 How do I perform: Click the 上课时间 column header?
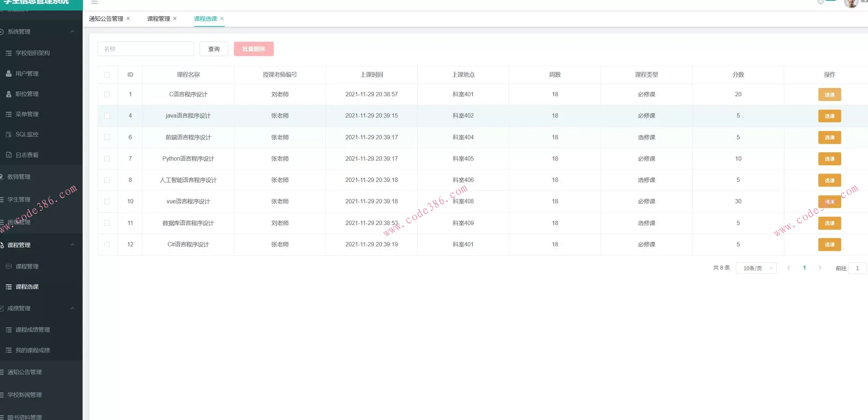click(x=372, y=75)
